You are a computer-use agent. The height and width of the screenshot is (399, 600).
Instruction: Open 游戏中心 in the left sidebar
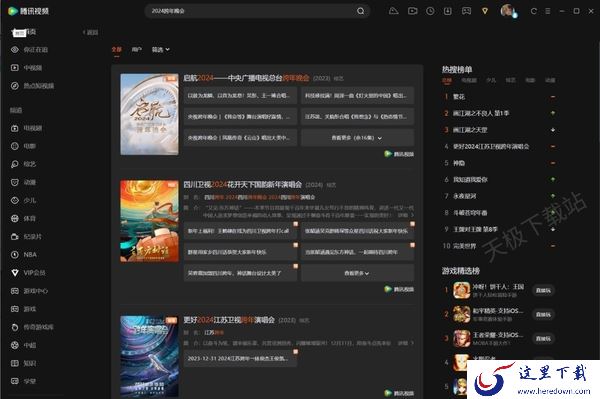click(29, 291)
